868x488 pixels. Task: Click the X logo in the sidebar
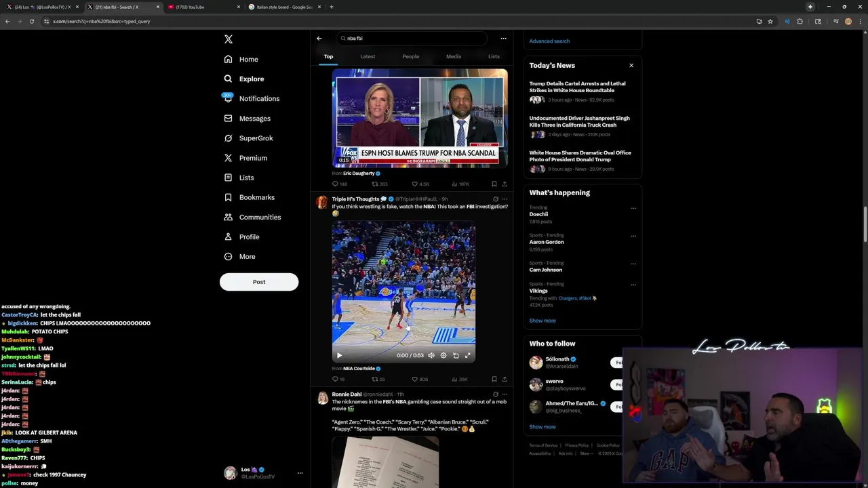point(229,39)
